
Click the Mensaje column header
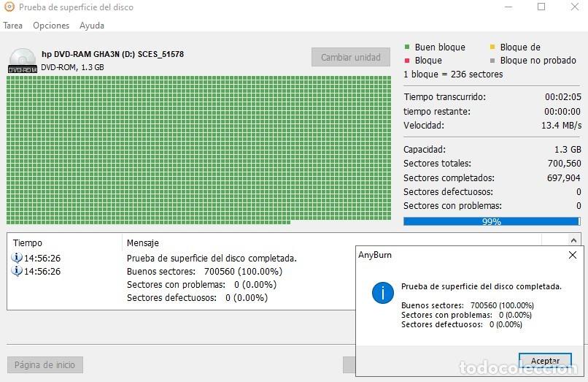click(x=143, y=243)
